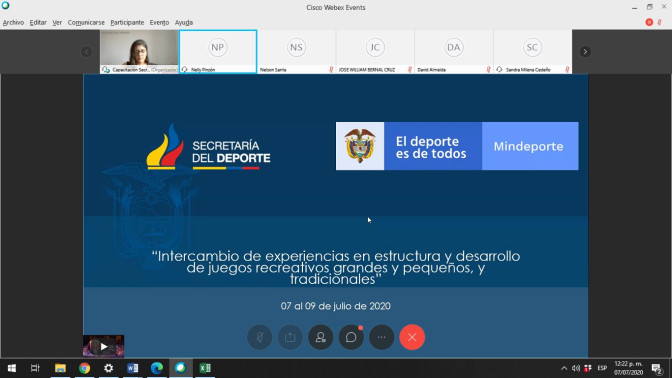
Task: Open the Ayuda menu
Action: pos(183,22)
